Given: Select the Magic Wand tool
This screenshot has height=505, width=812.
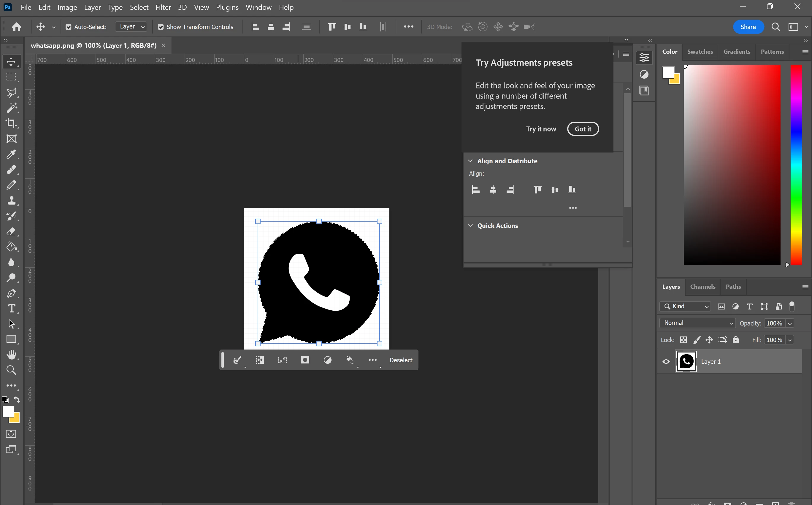Looking at the screenshot, I should pos(11,108).
